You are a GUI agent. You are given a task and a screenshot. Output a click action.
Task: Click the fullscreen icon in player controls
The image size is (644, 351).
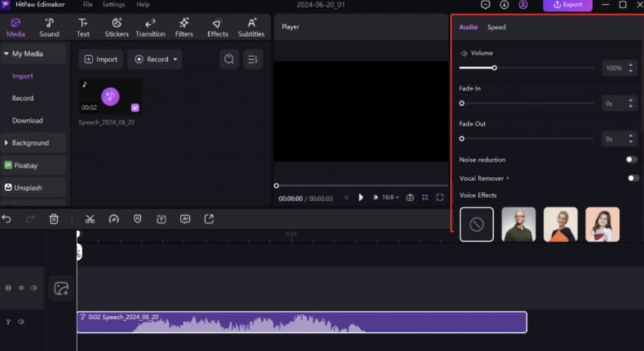(x=440, y=198)
